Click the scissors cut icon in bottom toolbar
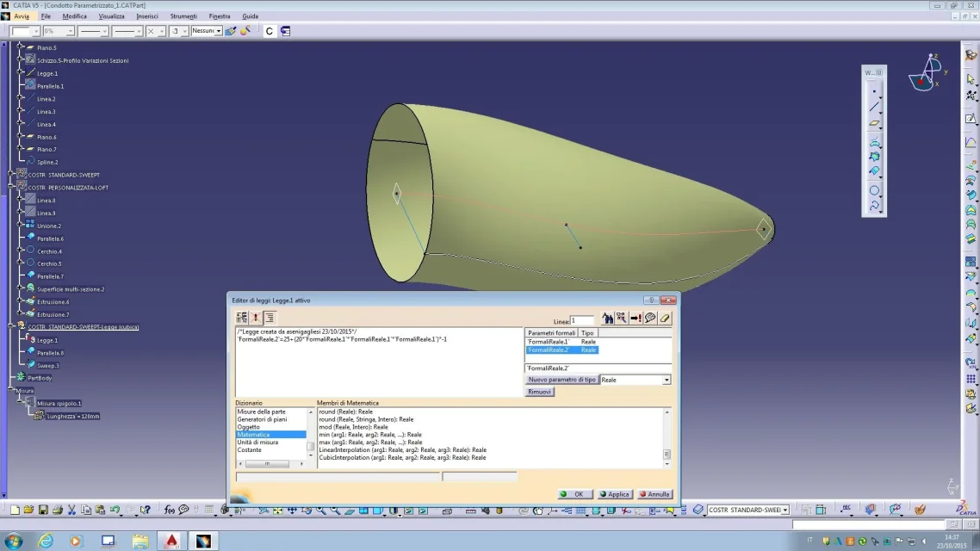Viewport: 980px width, 551px height. pyautogui.click(x=71, y=510)
